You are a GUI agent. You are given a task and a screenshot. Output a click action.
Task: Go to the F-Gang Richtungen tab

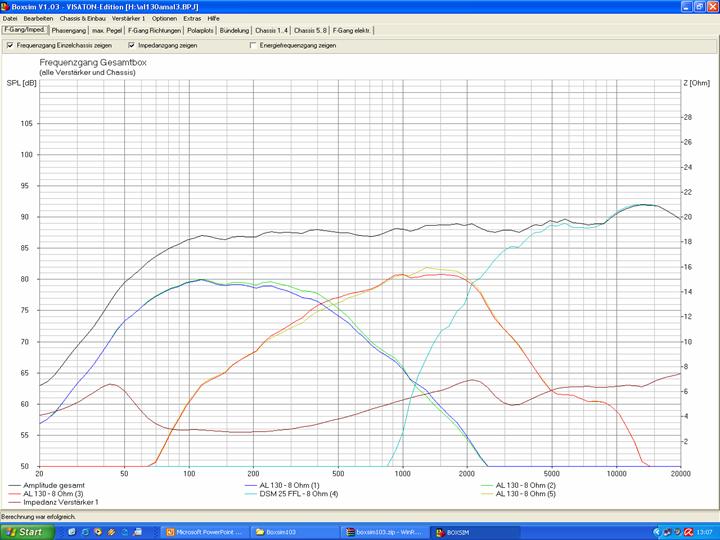point(154,30)
